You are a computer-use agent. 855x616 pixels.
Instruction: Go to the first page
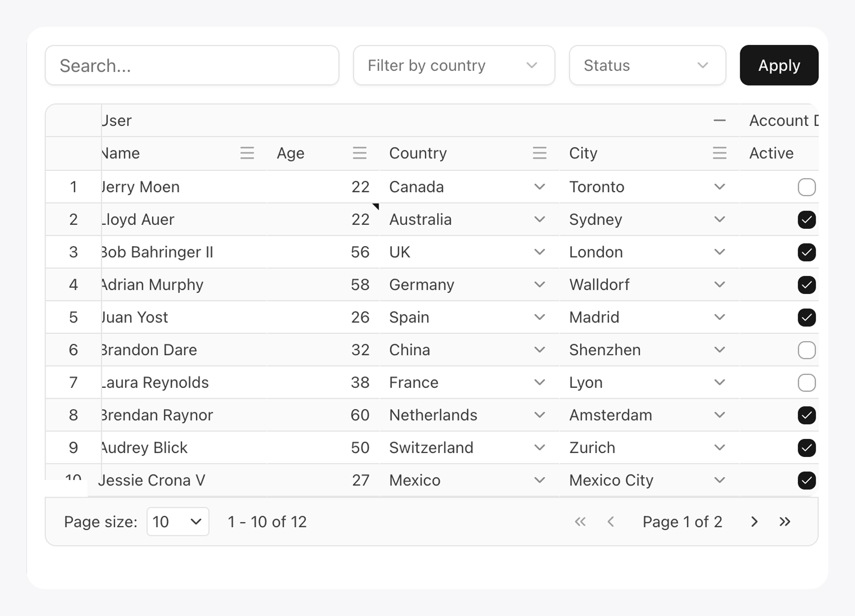tap(580, 522)
